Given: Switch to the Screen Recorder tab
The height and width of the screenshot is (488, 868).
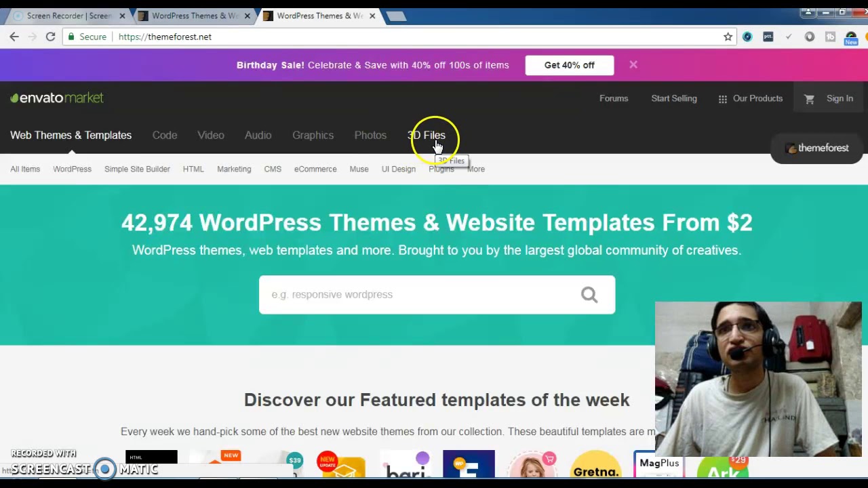Looking at the screenshot, I should point(68,16).
